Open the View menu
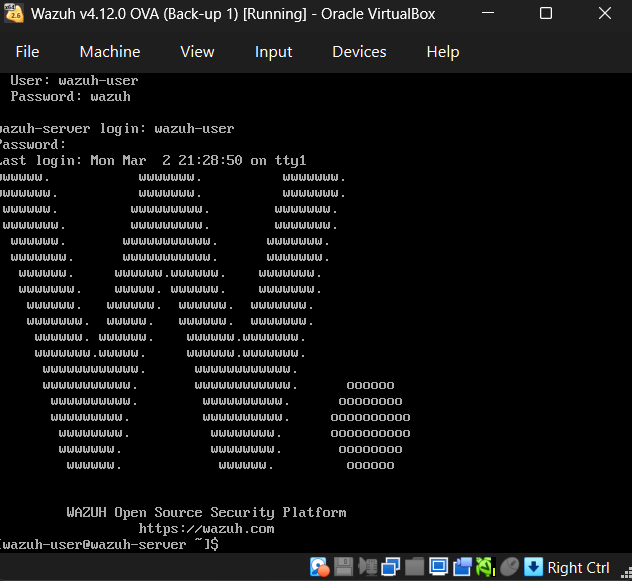The width and height of the screenshot is (632, 581). click(197, 52)
